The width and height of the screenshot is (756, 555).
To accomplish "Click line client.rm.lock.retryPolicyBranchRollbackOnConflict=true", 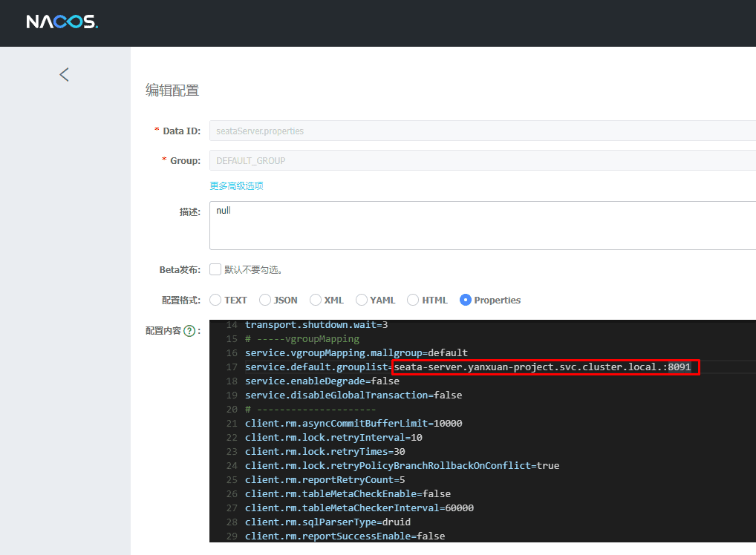I will tap(402, 465).
